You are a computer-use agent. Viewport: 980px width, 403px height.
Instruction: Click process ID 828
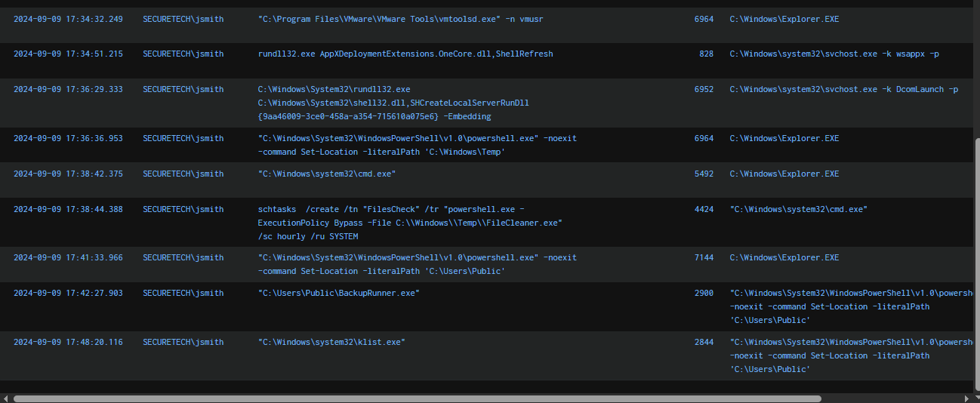[706, 54]
